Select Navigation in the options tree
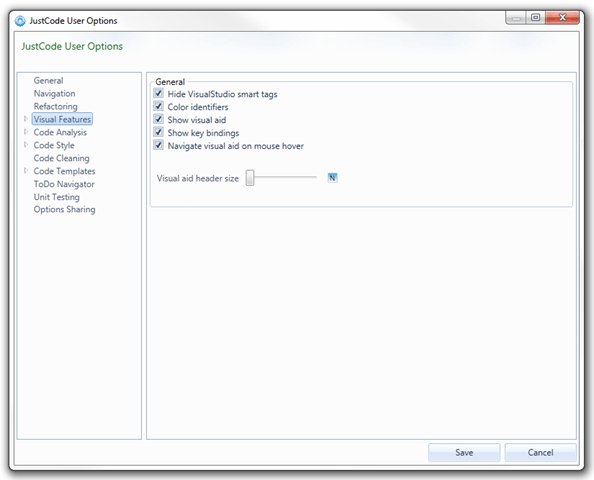This screenshot has height=480, width=594. click(54, 94)
